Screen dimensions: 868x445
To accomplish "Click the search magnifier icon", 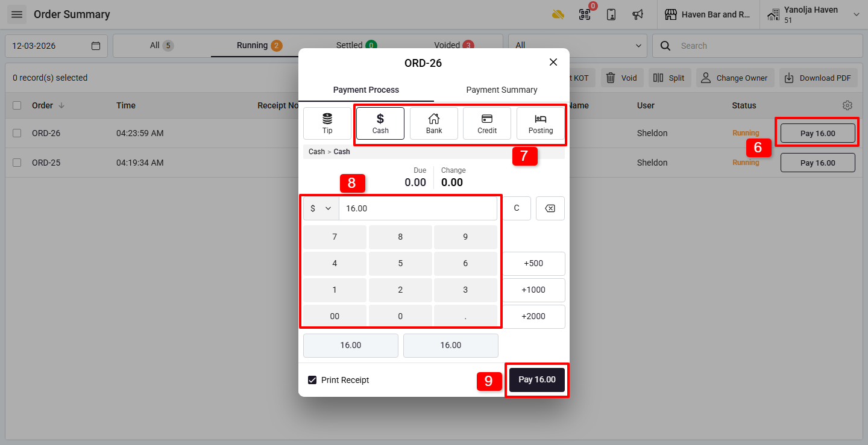I will tap(665, 46).
